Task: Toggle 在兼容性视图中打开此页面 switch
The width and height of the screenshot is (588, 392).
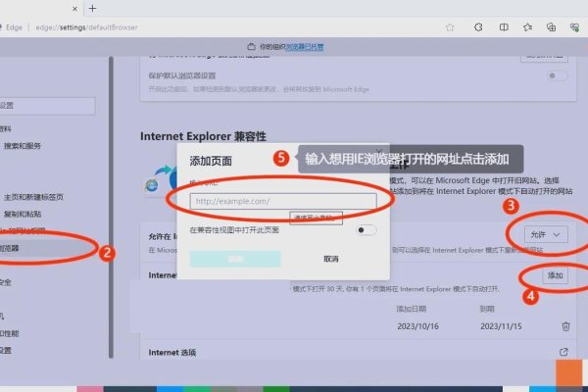Action: [x=366, y=230]
